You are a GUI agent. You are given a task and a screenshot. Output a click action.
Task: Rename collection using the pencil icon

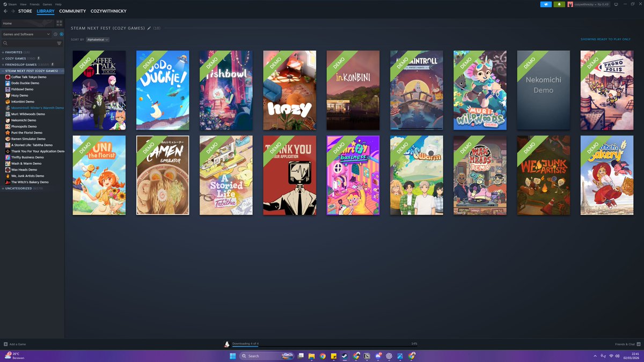point(149,28)
